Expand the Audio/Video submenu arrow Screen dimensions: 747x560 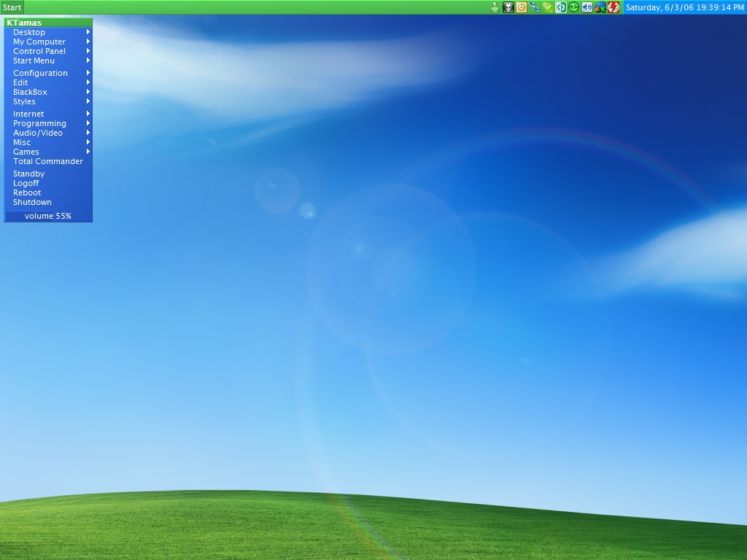[x=88, y=133]
